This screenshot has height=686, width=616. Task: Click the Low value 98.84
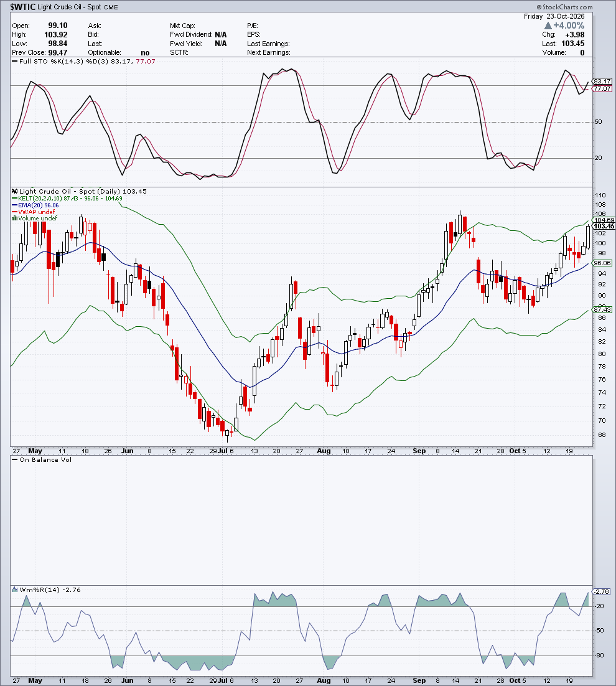(58, 44)
